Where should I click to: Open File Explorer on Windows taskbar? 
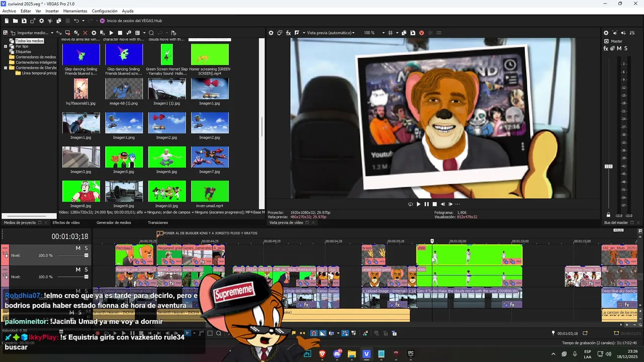click(x=352, y=354)
